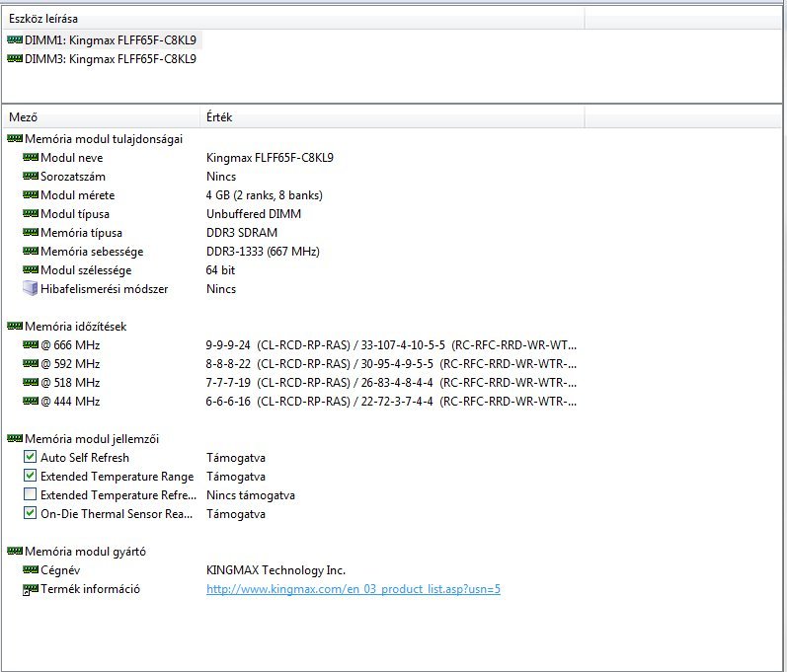Click icon next to Memória időzítések

point(15,326)
